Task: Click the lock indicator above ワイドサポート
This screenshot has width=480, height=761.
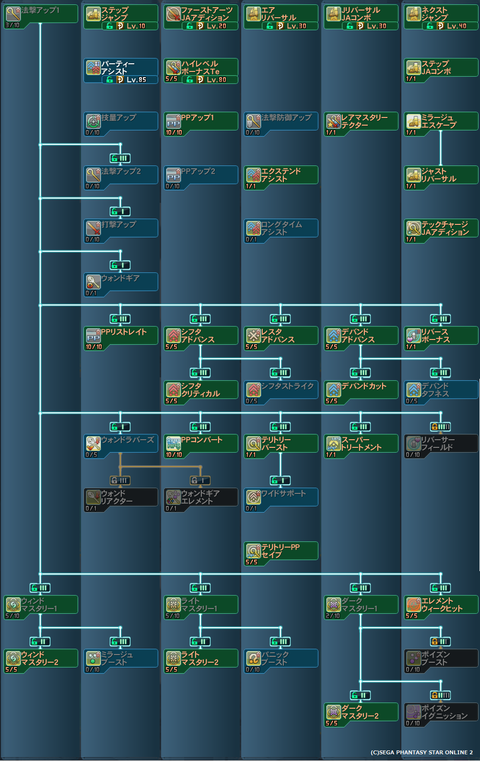Action: 280,480
